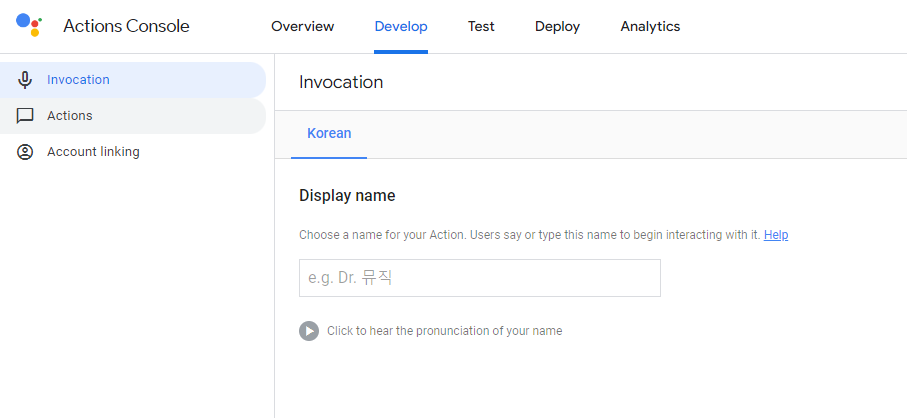Select the Korean language tab
This screenshot has width=907, height=418.
point(329,133)
